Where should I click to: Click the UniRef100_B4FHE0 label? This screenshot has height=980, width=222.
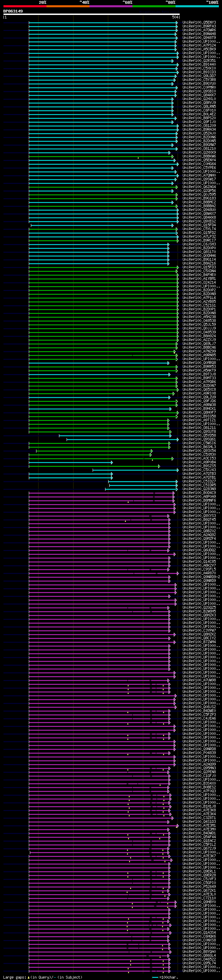(x=199, y=275)
